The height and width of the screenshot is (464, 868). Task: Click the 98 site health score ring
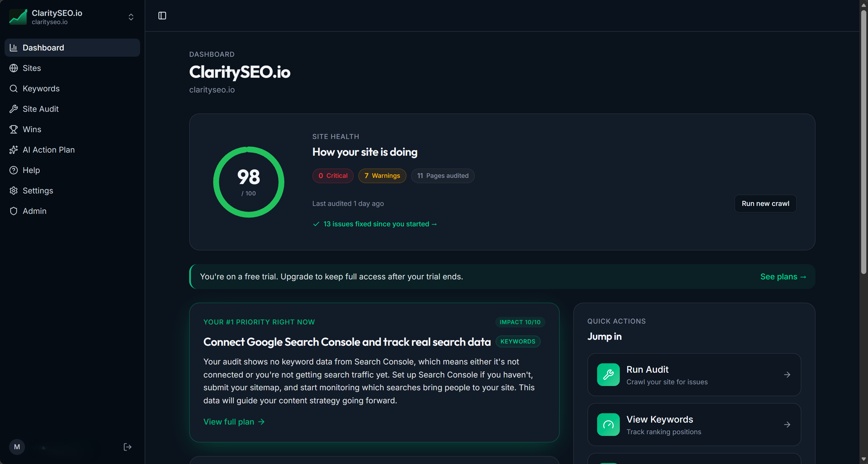coord(248,182)
